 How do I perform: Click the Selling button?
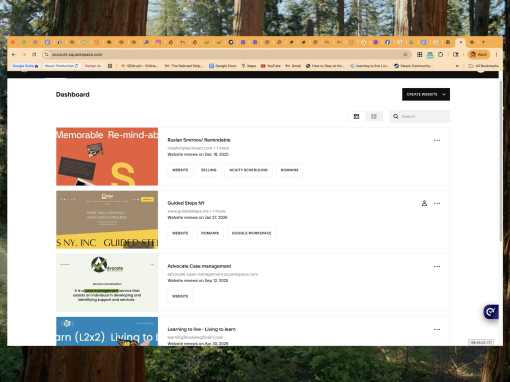pyautogui.click(x=209, y=170)
